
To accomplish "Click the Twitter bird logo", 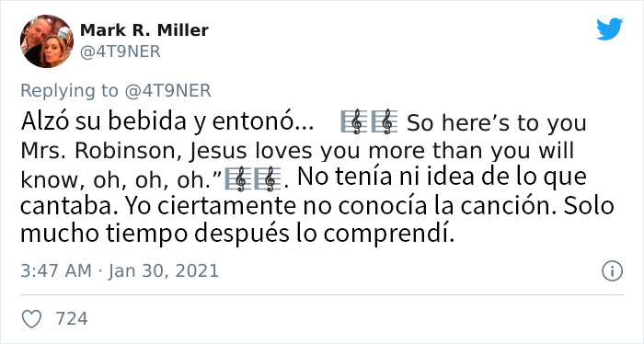I will tap(609, 29).
